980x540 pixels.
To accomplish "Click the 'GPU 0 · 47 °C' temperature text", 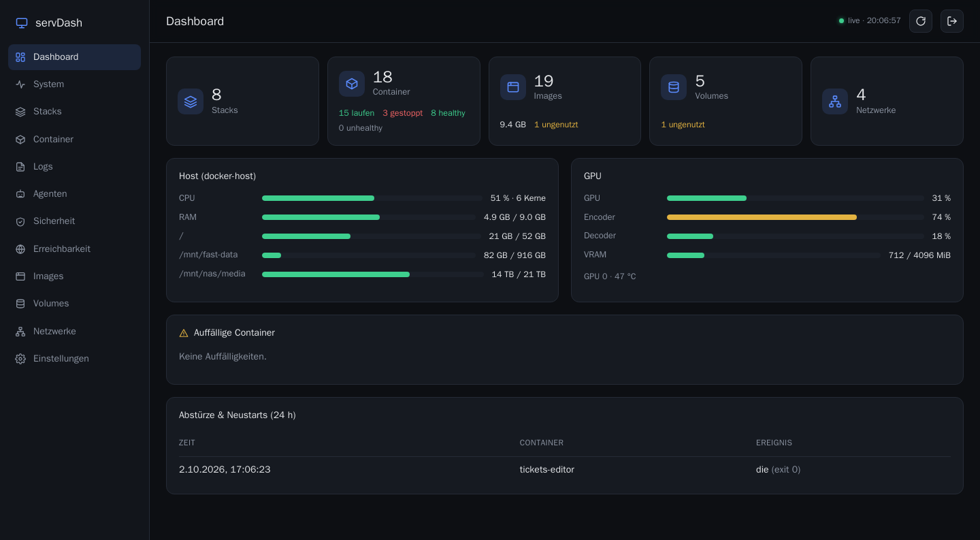I will pos(610,276).
